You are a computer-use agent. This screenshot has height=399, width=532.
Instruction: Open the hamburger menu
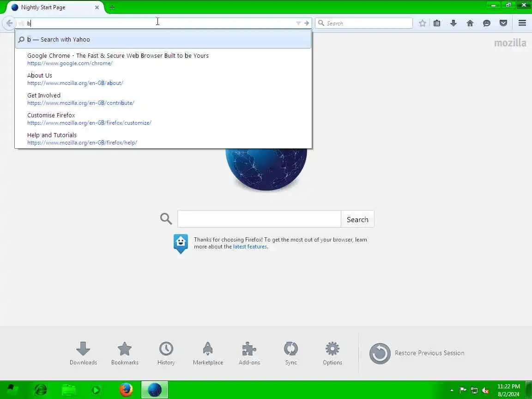(x=522, y=23)
